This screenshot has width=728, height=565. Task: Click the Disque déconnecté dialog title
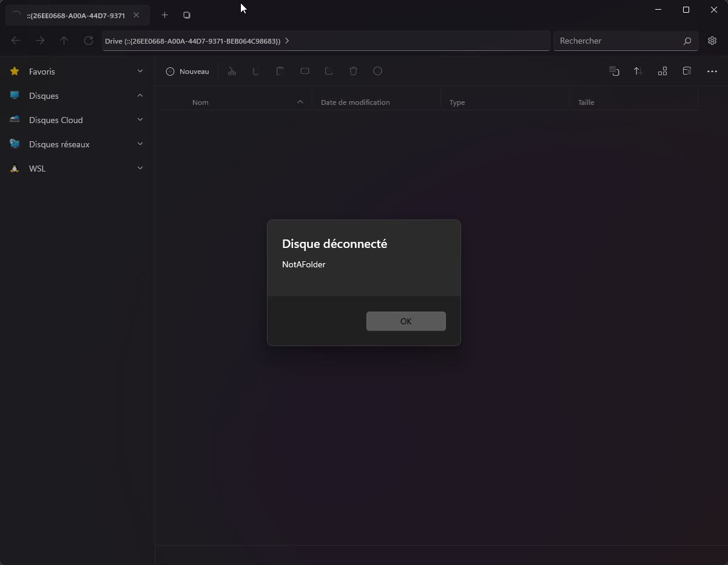[x=334, y=244]
